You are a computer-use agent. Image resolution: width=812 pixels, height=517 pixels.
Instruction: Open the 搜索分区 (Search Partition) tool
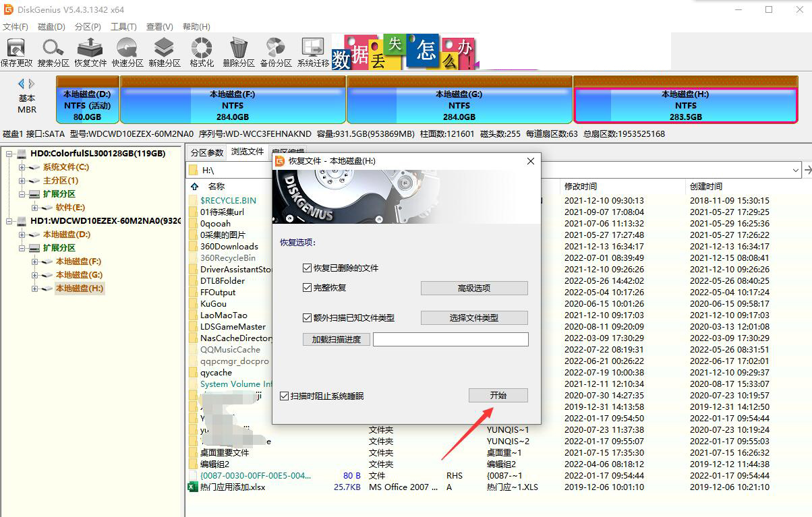(53, 52)
